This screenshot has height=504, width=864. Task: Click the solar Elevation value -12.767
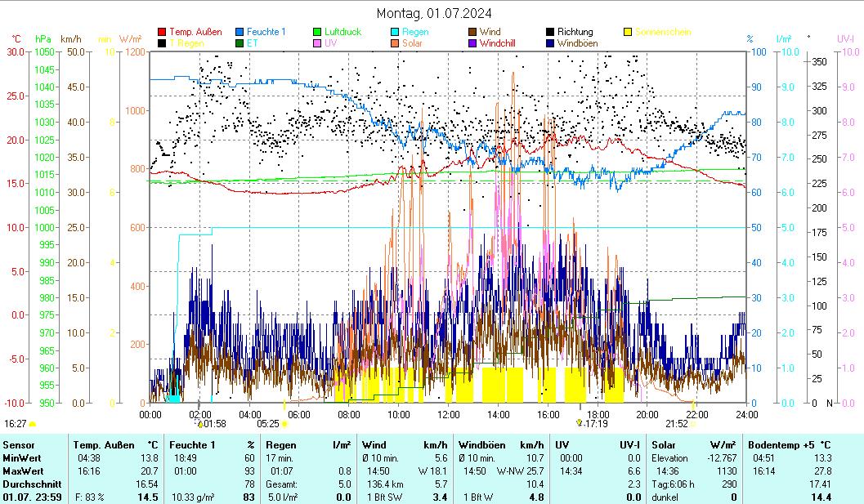coord(722,458)
